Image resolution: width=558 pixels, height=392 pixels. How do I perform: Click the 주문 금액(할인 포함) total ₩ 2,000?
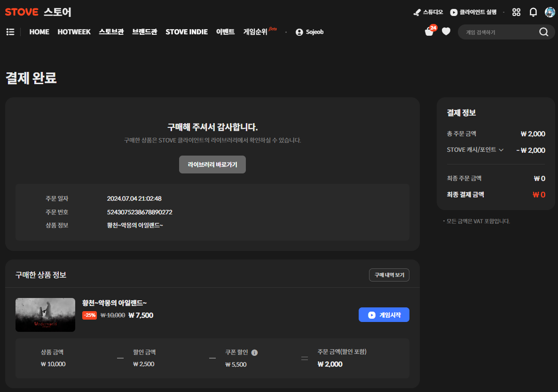pos(330,364)
